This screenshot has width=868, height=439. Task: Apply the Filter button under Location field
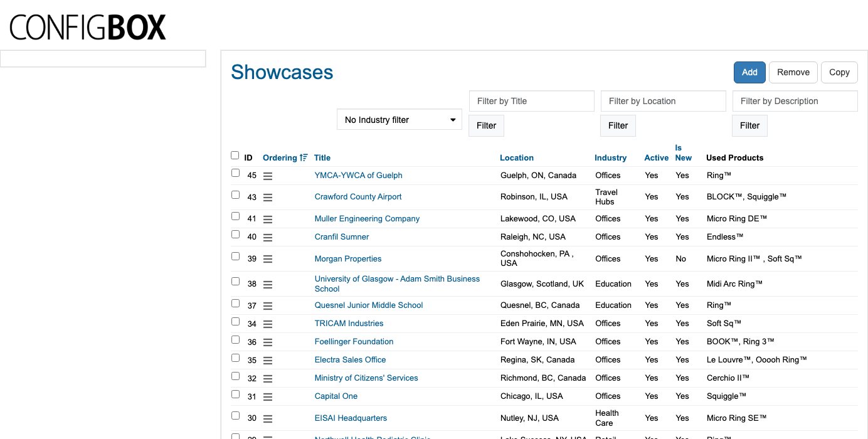coord(618,125)
